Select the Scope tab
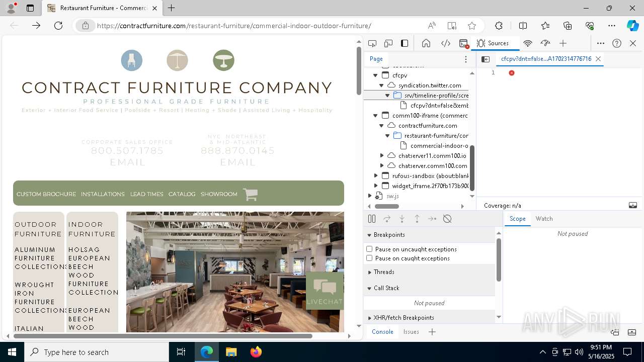Viewport: 644px width, 362px height. pos(517,219)
